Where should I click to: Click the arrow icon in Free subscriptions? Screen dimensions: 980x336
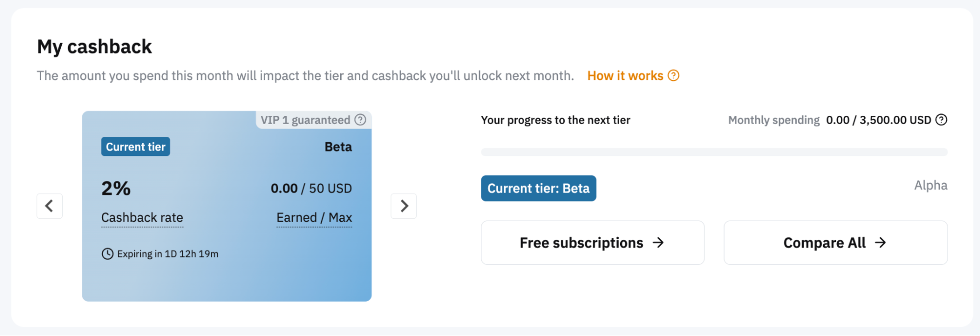658,242
